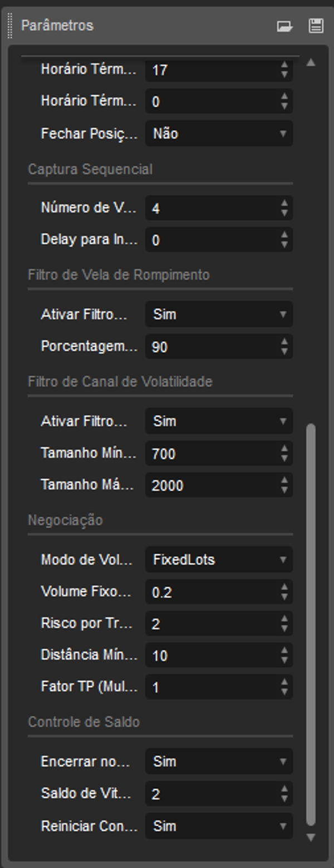The height and width of the screenshot is (868, 334).
Task: Decrease Porcentagem value with down arrow
Action: point(284,352)
